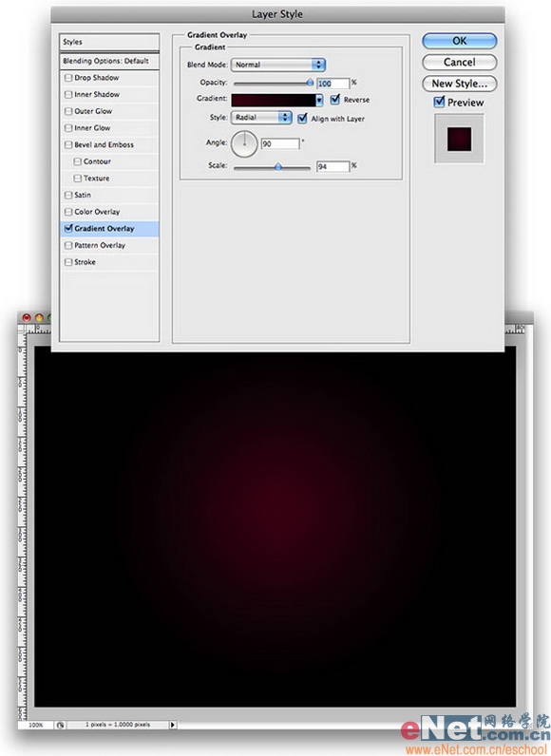Viewport: 551px width, 756px height.
Task: Enable the Contour checkbox
Action: [78, 161]
